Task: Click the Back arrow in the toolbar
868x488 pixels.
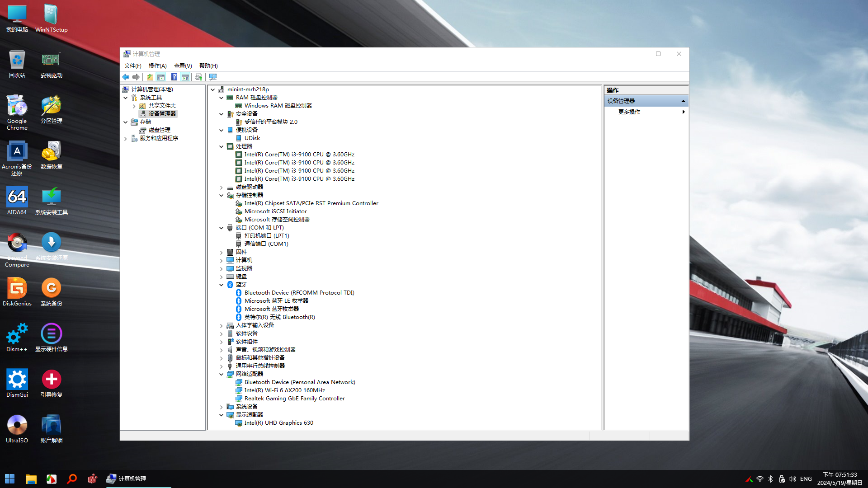Action: [126, 77]
